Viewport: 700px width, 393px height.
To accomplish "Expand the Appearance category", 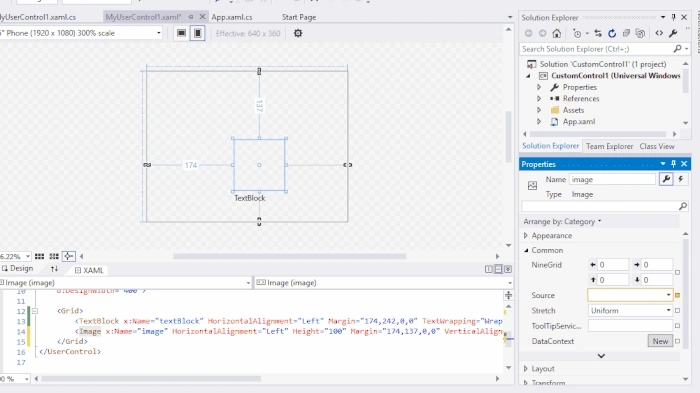I will click(x=525, y=235).
